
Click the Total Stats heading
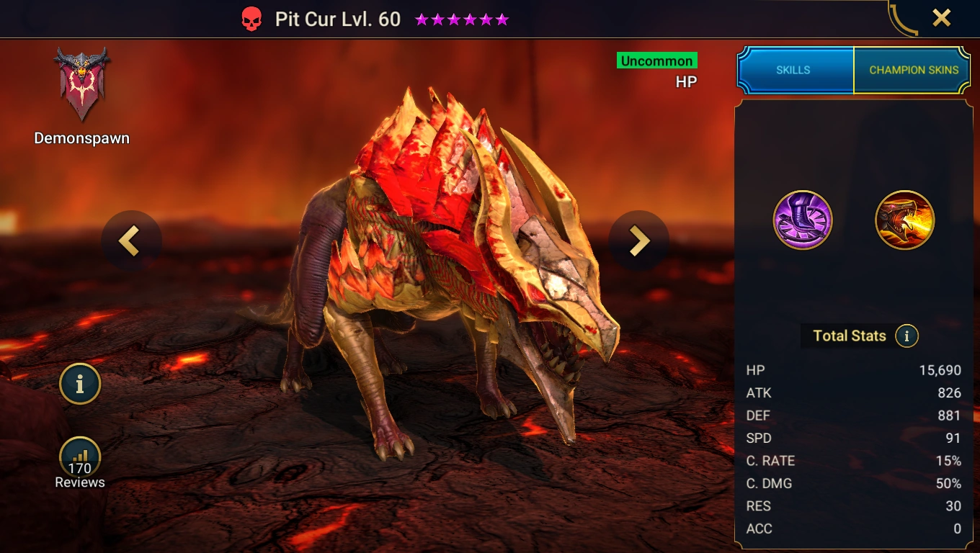tap(849, 336)
